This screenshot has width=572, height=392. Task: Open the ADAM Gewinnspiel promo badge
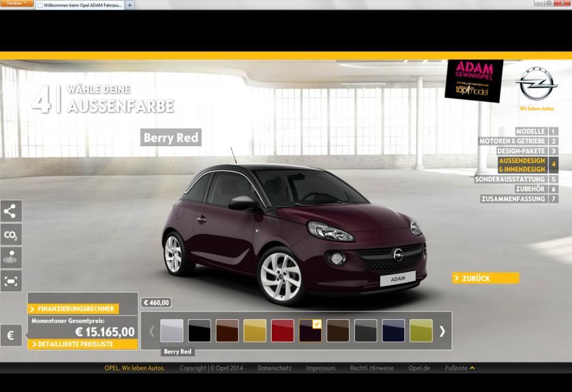click(474, 80)
